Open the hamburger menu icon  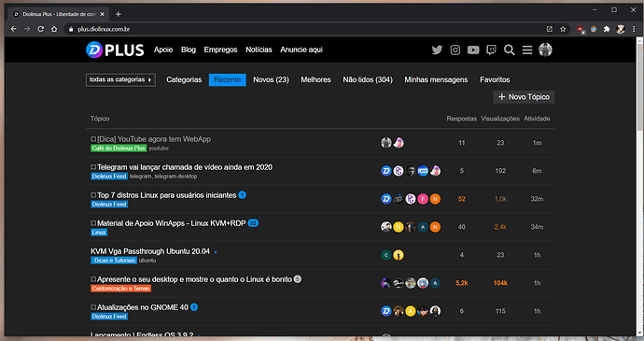[527, 50]
